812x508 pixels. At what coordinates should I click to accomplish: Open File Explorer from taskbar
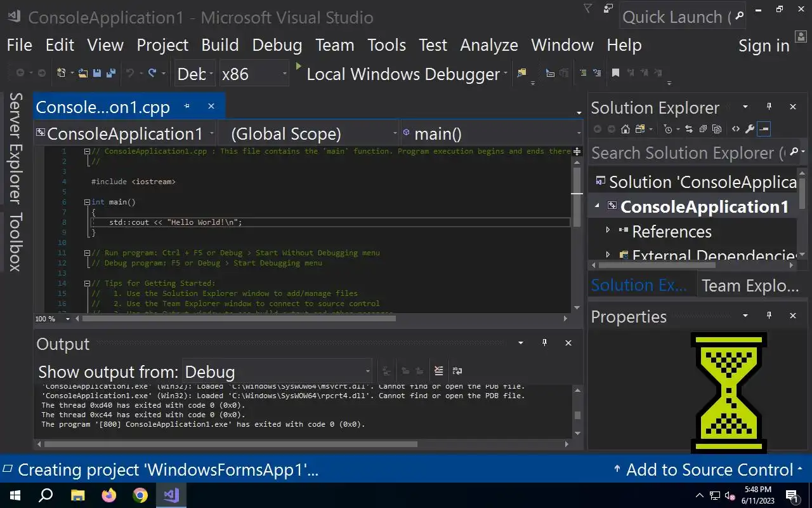click(x=77, y=495)
